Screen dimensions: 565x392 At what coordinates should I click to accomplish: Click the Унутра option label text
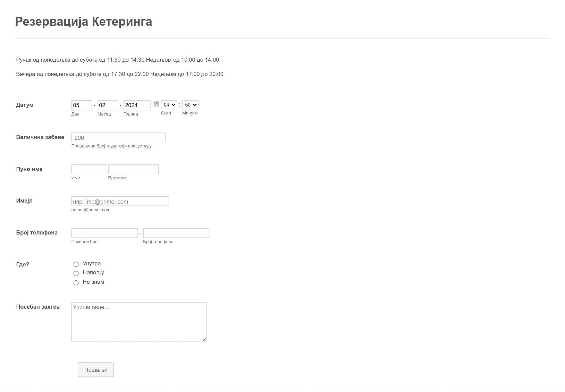[x=92, y=264]
